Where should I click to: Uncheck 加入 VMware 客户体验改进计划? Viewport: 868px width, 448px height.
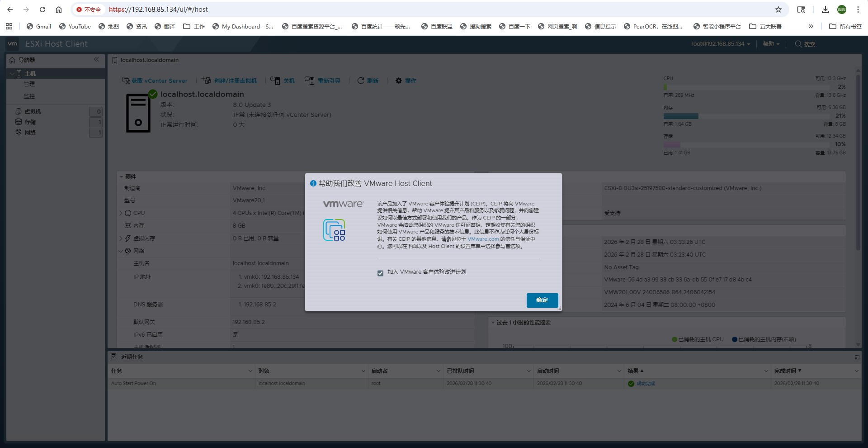[x=380, y=273]
